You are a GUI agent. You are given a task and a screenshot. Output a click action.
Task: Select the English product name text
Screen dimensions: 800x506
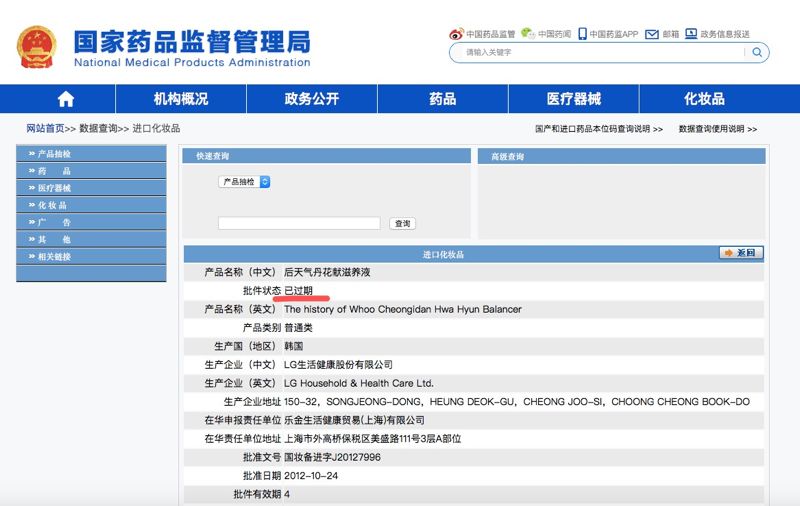point(403,309)
